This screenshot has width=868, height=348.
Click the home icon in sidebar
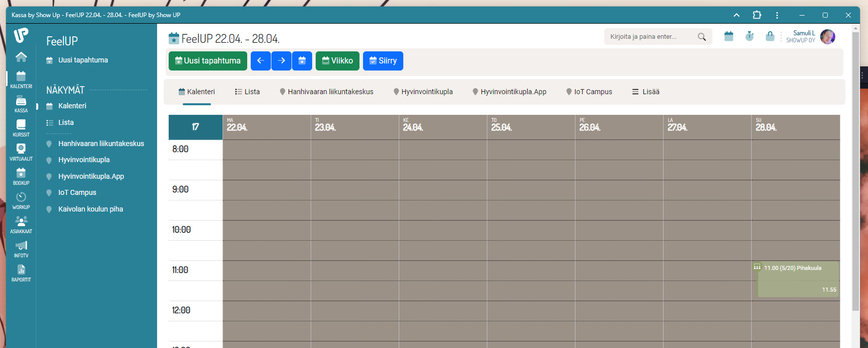(x=21, y=57)
